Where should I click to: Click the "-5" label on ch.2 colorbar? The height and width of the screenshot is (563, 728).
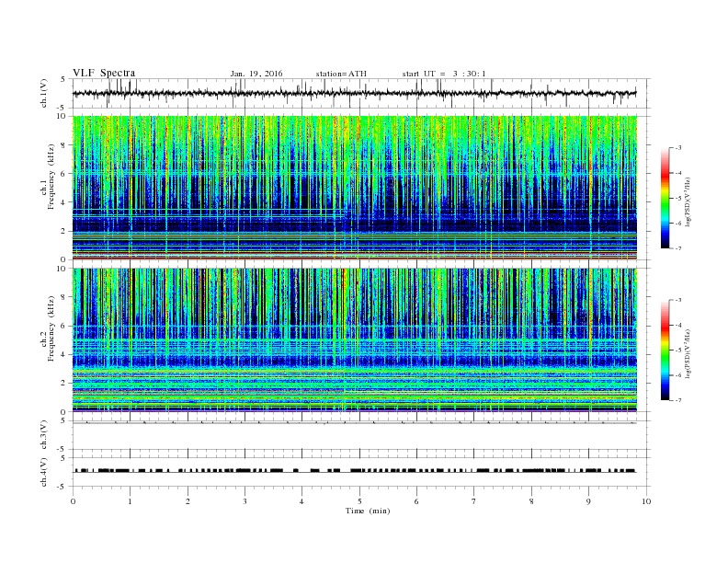pyautogui.click(x=678, y=350)
